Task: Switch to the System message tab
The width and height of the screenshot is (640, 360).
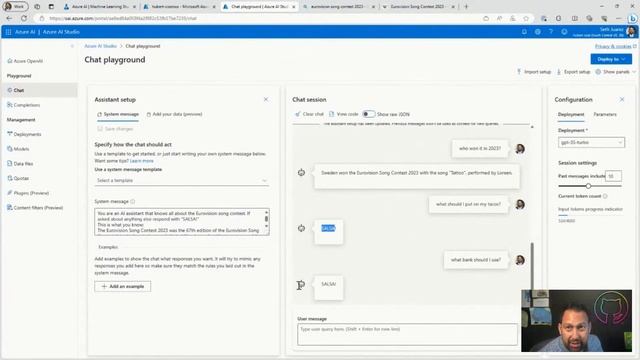Action: (118, 114)
